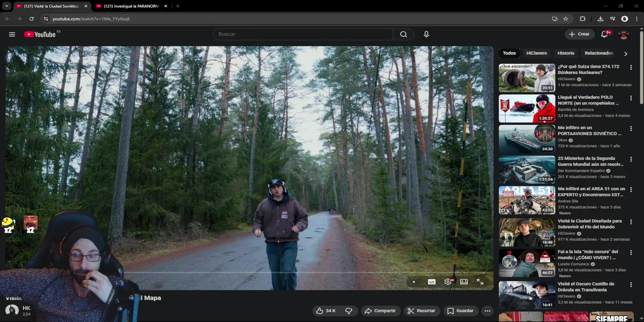Start voice search with microphone icon
The width and height of the screenshot is (644, 322).
[x=426, y=34]
